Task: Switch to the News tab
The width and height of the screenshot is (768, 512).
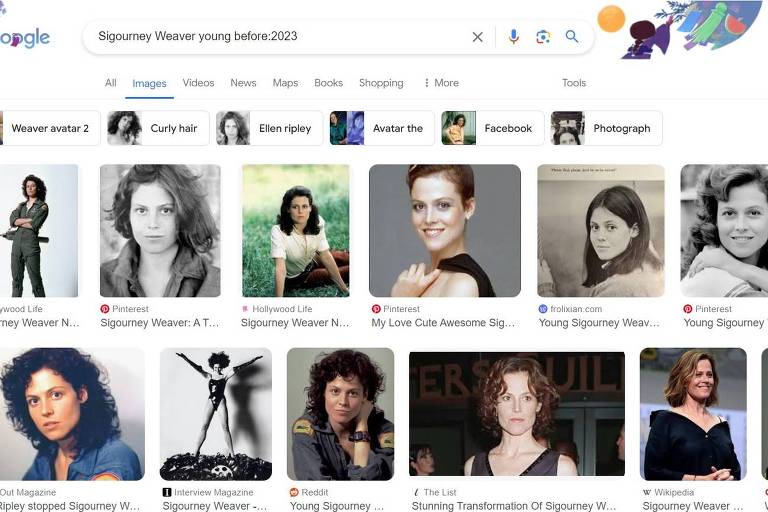Action: click(243, 83)
